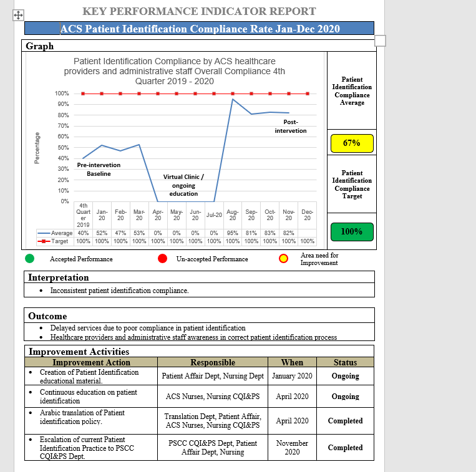Screen dimensions: 476x472
Task: Click the Ongoing status for Continuous education row
Action: [345, 397]
